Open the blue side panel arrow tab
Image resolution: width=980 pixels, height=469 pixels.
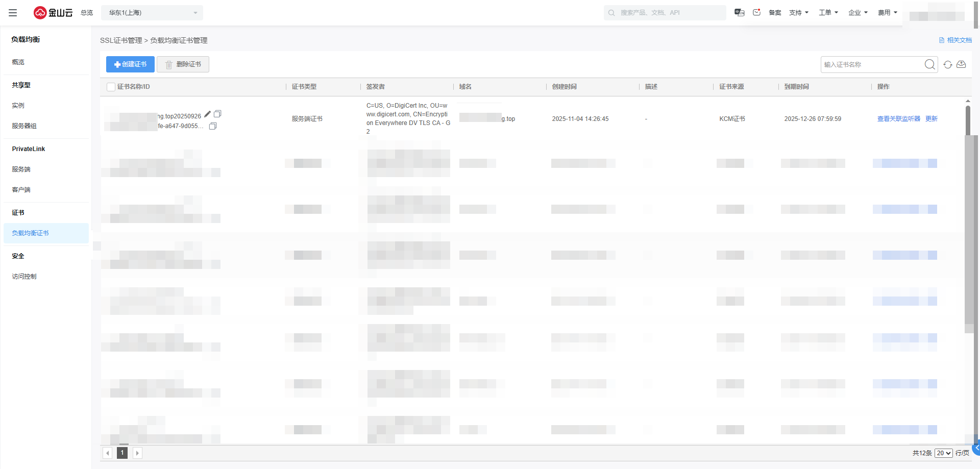[976, 449]
